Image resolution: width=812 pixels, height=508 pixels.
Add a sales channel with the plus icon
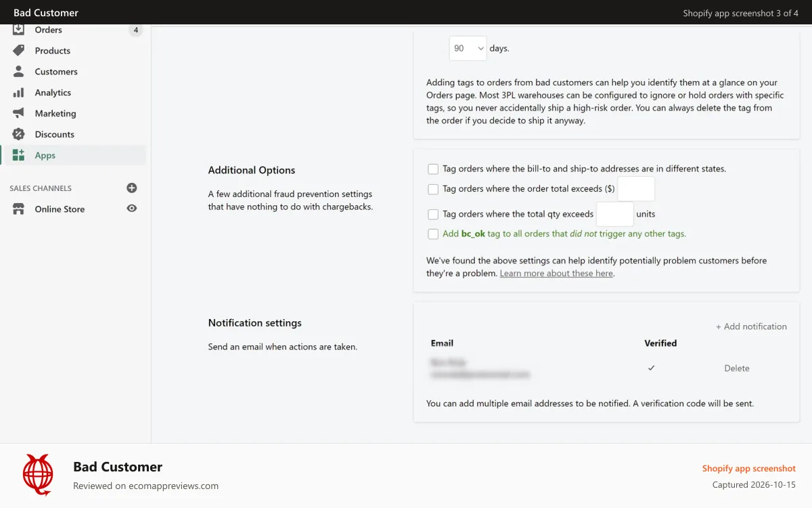coord(132,188)
